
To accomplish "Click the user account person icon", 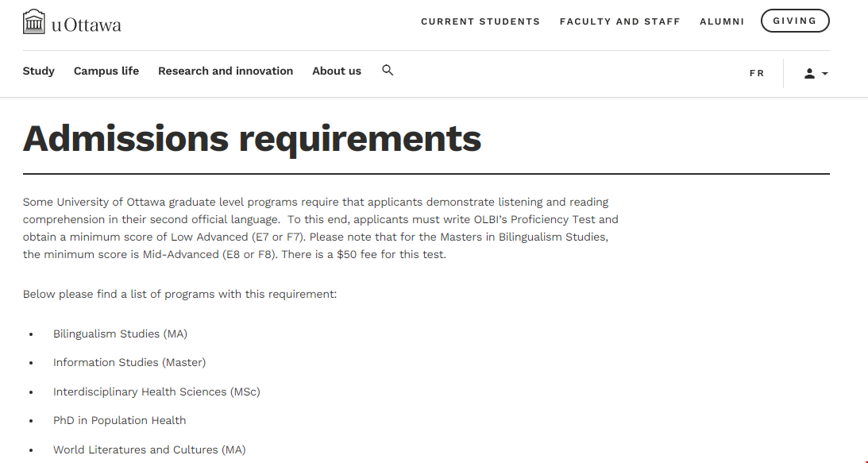I will coord(809,73).
